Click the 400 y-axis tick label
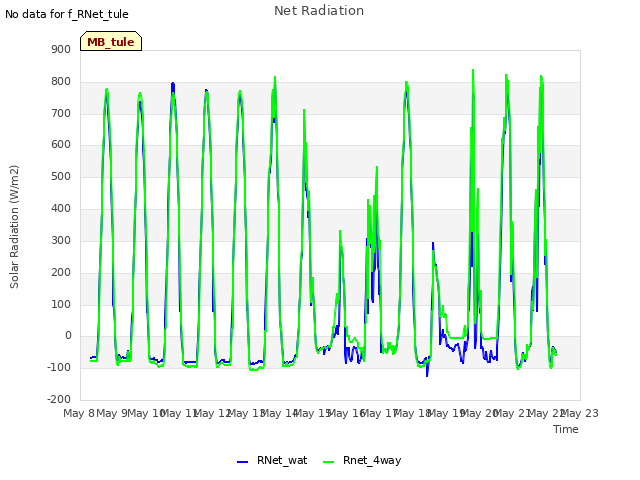Screen dimensions: 640x480 pos(61,208)
